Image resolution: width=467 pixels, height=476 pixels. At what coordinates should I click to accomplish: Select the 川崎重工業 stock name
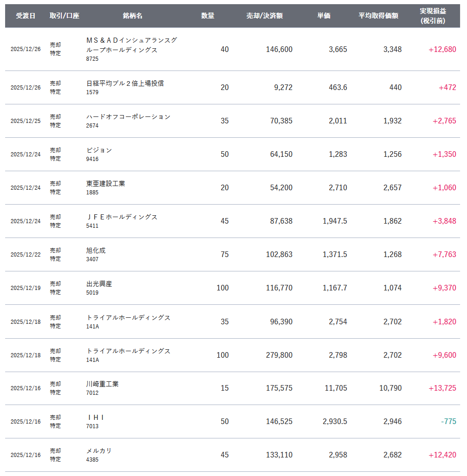tap(102, 384)
